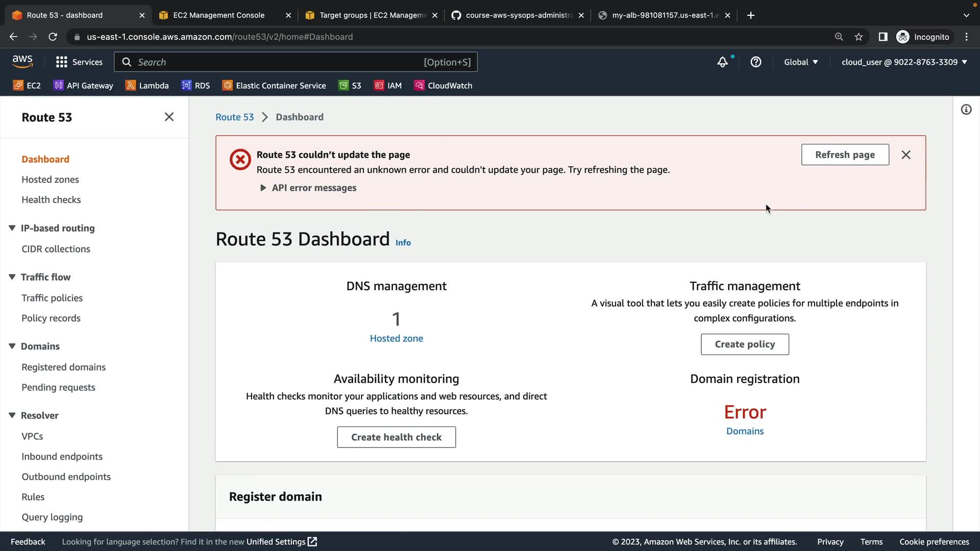Open the S3 favorites shortcut
Viewport: 980px width, 551px height.
point(350,86)
